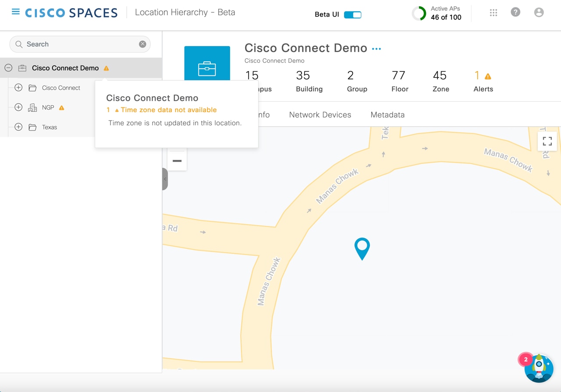Click the large blue briefcase location tile
561x392 pixels.
coord(207,64)
